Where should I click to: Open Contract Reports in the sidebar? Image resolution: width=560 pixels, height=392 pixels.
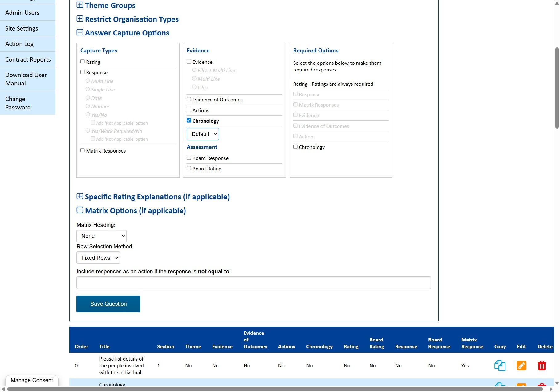click(x=28, y=59)
